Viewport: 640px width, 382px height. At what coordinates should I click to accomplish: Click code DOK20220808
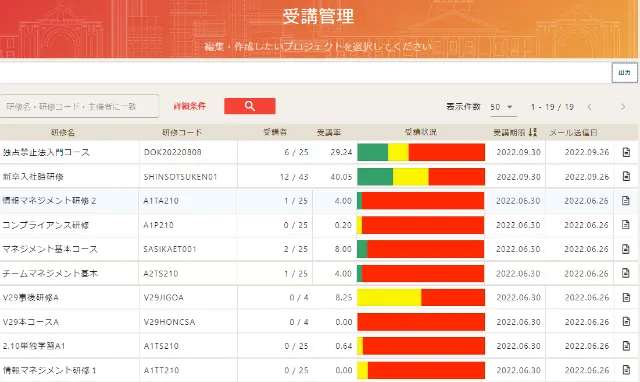[173, 152]
